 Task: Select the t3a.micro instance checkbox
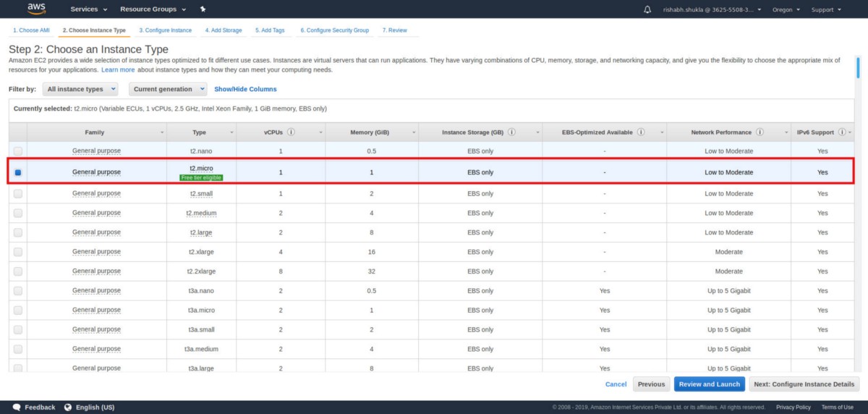(x=18, y=310)
